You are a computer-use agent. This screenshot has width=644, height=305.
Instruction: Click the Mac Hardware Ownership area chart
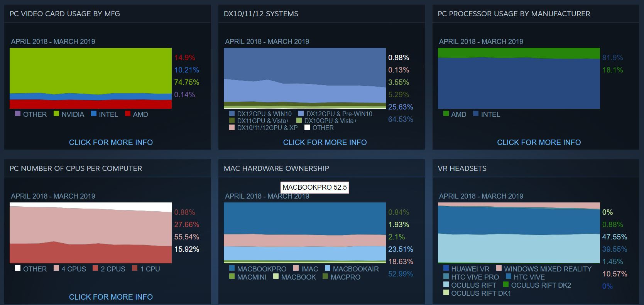[305, 233]
